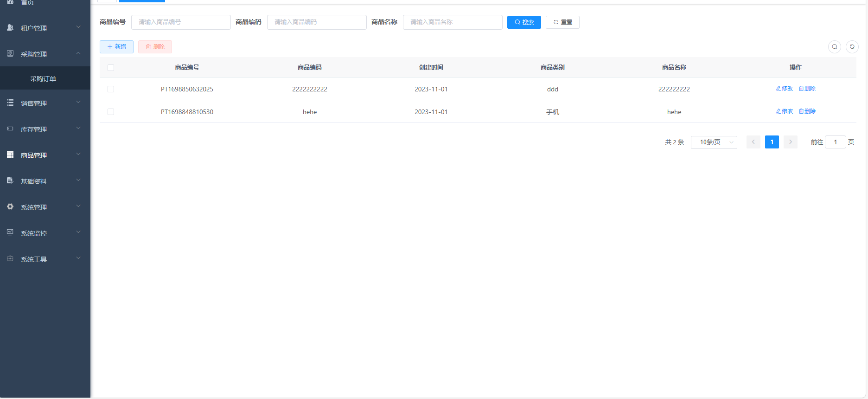Viewport: 868px width, 399px height.
Task: Click category cell 手机
Action: [553, 112]
